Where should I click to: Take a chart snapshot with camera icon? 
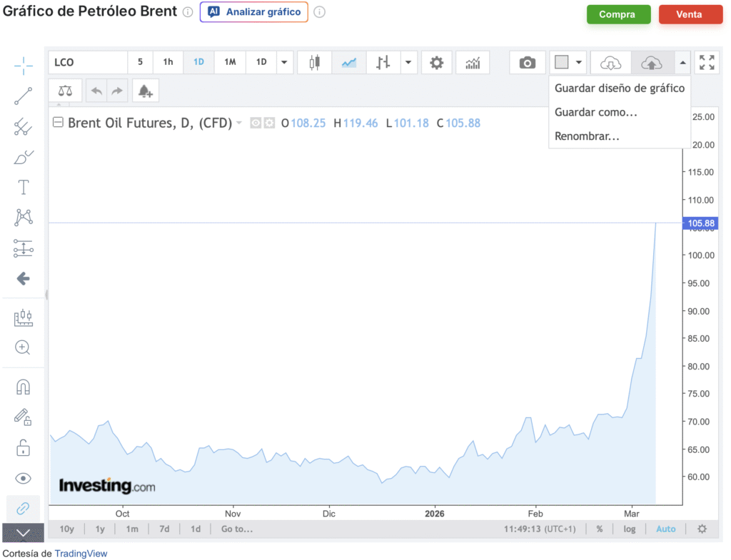pos(527,63)
